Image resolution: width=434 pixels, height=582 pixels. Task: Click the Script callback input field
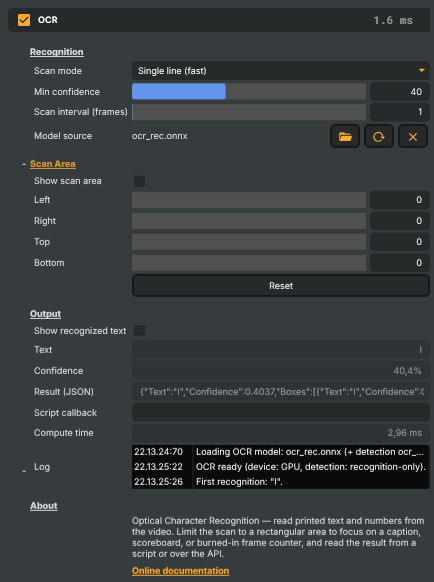tap(281, 412)
